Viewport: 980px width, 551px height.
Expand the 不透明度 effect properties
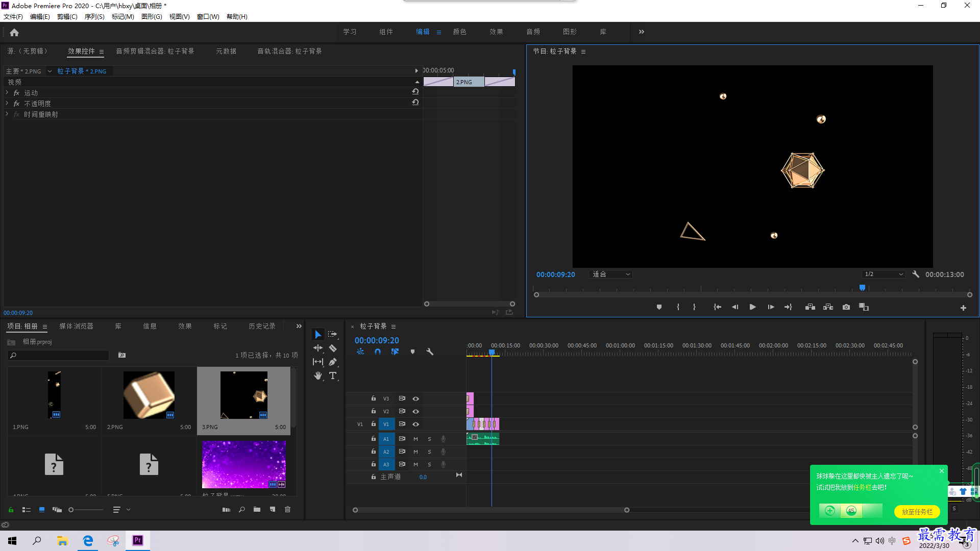[x=7, y=104]
